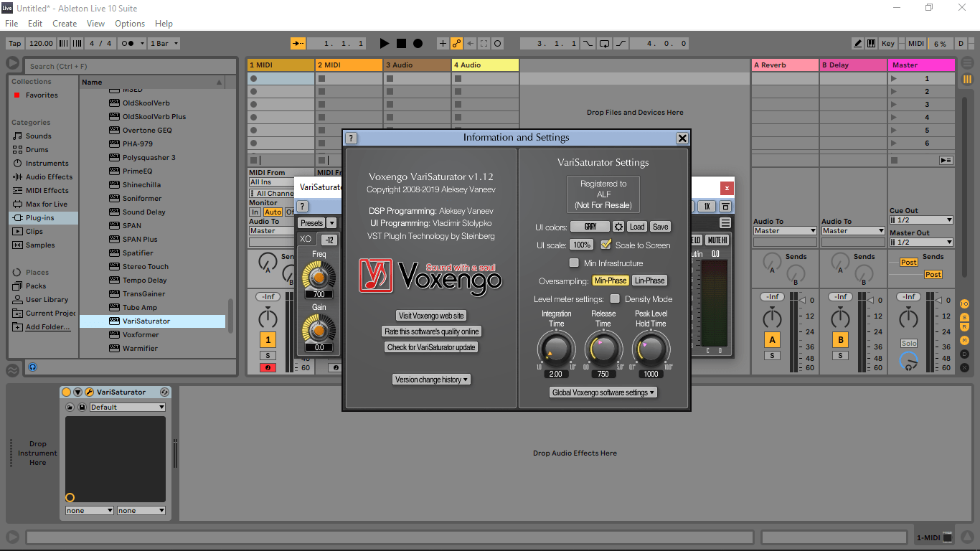Click the Arrangement Record button
The height and width of the screenshot is (551, 980).
418,44
